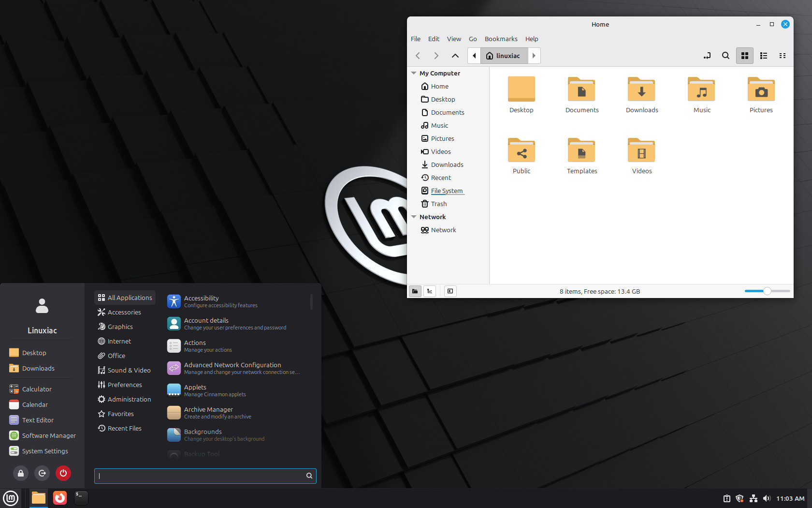Toggle location entry path icon

[x=707, y=56]
